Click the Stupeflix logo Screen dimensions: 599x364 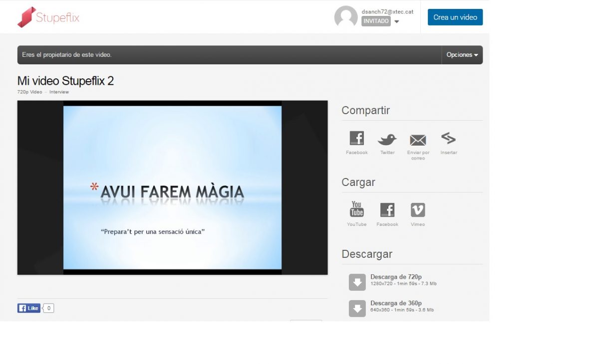[48, 17]
